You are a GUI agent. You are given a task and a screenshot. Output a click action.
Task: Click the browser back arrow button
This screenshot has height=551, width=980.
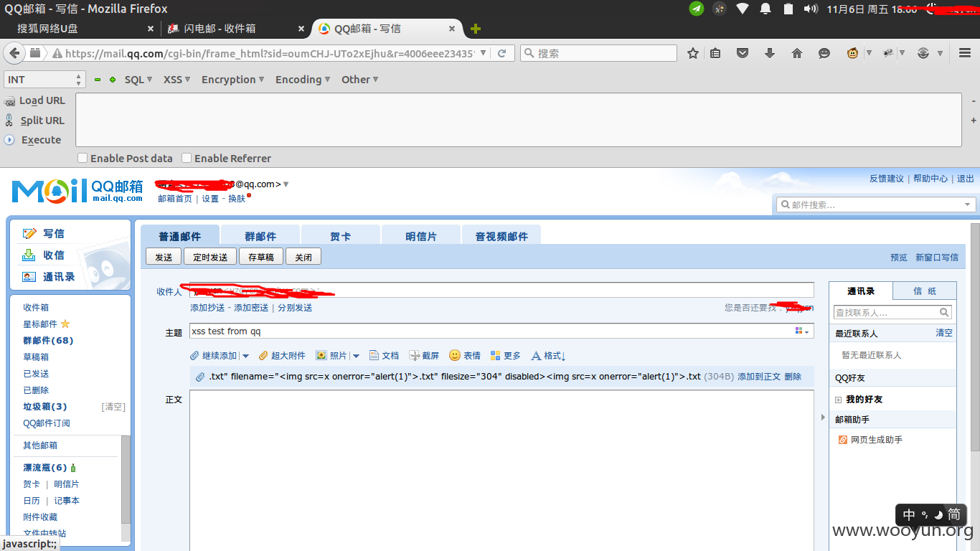tap(14, 53)
